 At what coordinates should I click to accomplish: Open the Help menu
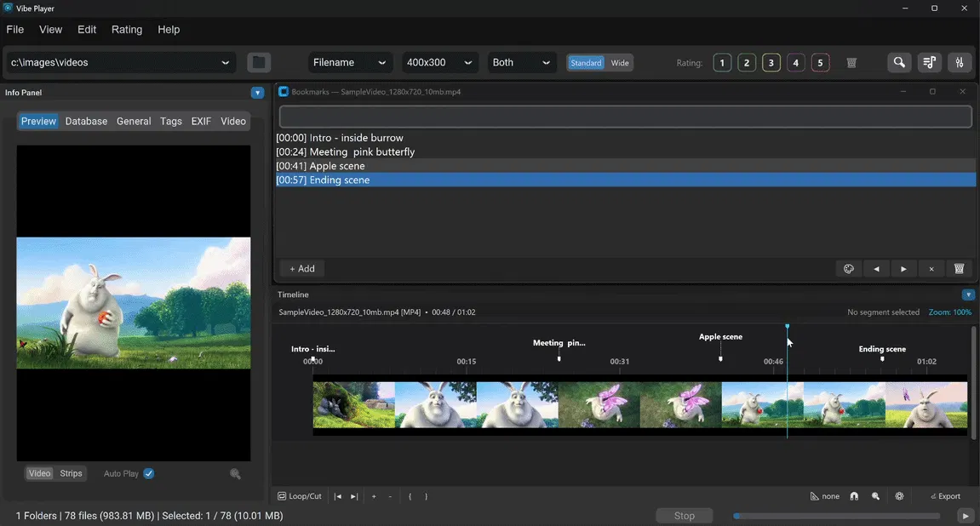click(169, 29)
